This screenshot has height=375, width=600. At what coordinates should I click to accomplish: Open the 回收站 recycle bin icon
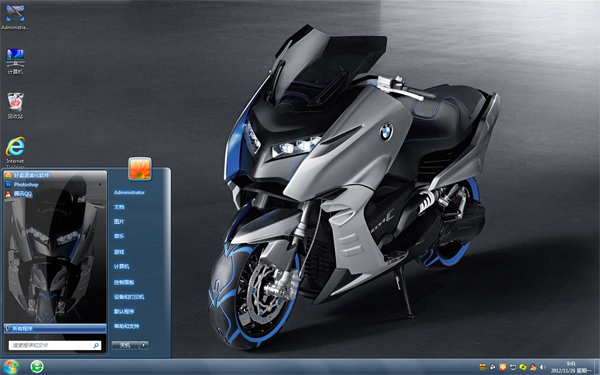15,106
